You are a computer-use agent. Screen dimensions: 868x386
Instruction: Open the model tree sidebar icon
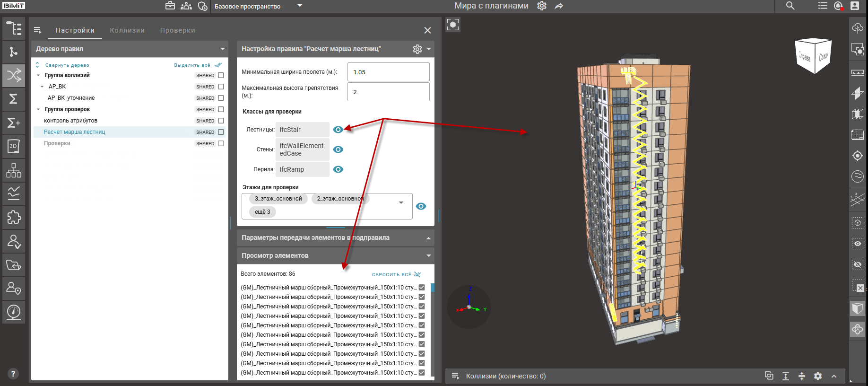[x=14, y=28]
